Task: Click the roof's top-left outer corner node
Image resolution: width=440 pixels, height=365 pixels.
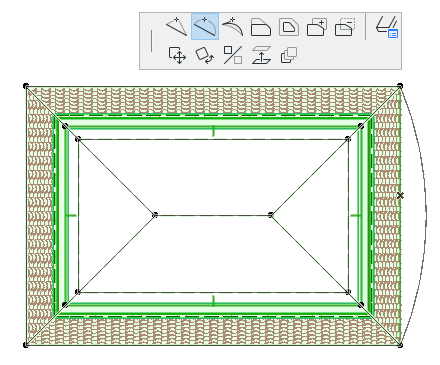Action: click(x=26, y=86)
